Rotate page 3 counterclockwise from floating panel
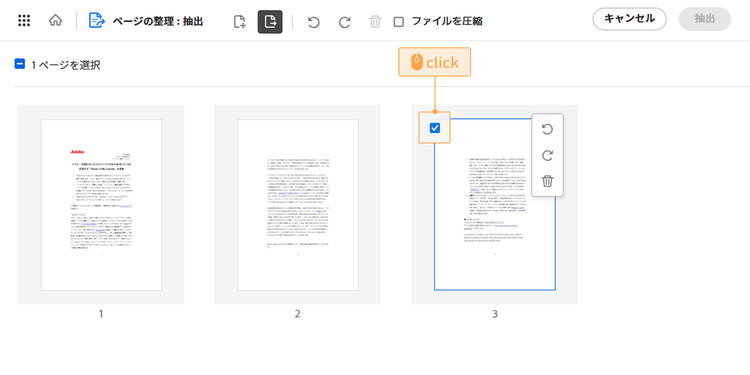The width and height of the screenshot is (750, 375). tap(547, 129)
